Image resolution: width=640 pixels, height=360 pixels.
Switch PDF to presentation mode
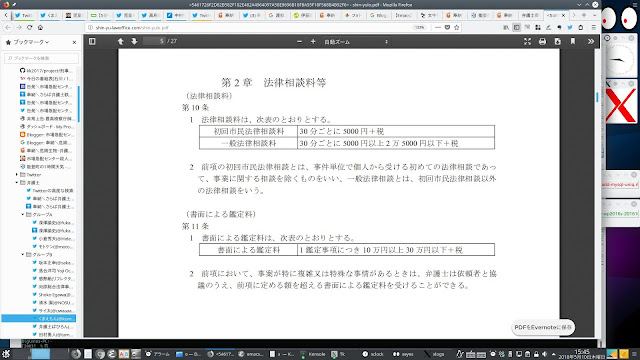tap(527, 41)
